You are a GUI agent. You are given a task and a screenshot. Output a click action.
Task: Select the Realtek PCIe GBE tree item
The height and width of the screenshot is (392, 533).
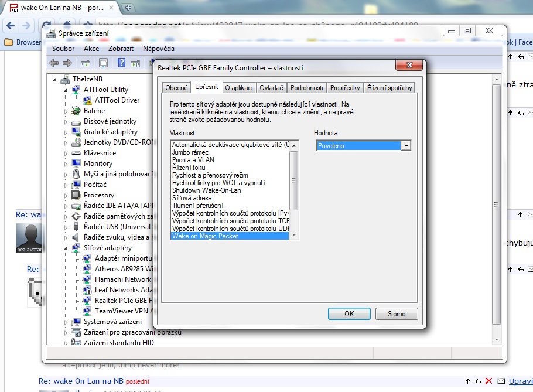click(x=124, y=301)
